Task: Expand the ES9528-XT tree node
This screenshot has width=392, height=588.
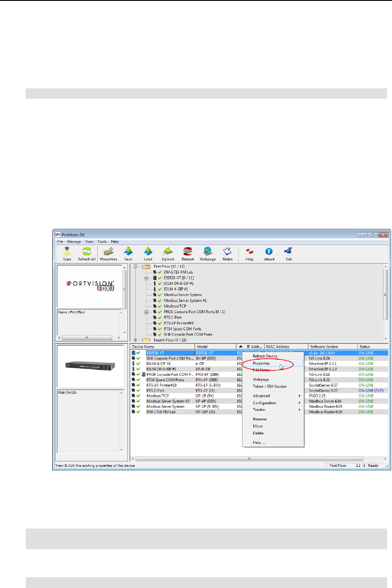Action: point(146,278)
